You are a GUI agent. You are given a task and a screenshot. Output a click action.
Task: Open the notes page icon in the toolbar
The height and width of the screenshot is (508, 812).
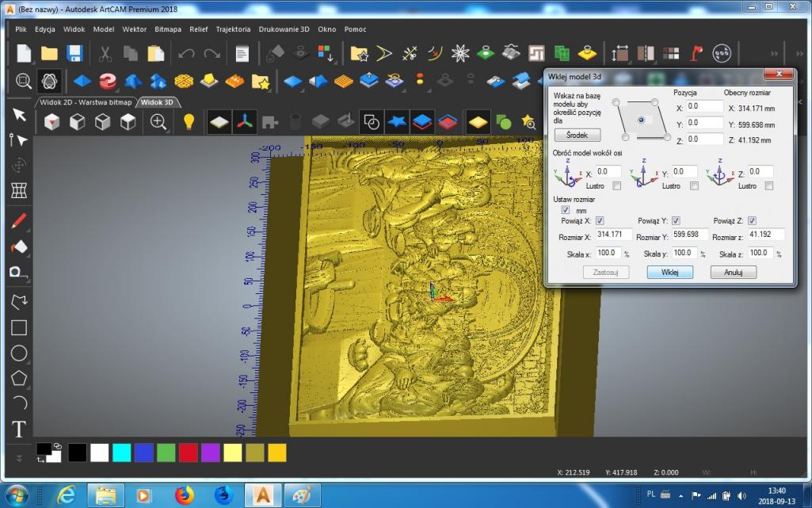(x=242, y=53)
